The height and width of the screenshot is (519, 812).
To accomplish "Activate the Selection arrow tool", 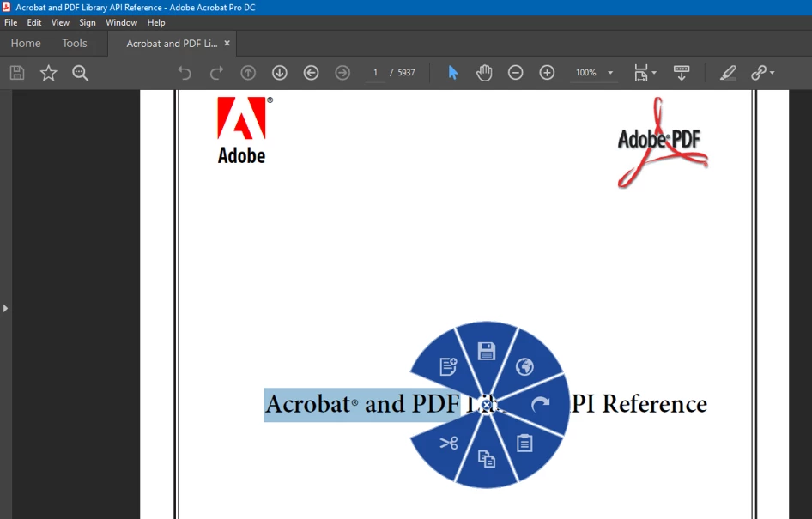I will click(x=453, y=73).
